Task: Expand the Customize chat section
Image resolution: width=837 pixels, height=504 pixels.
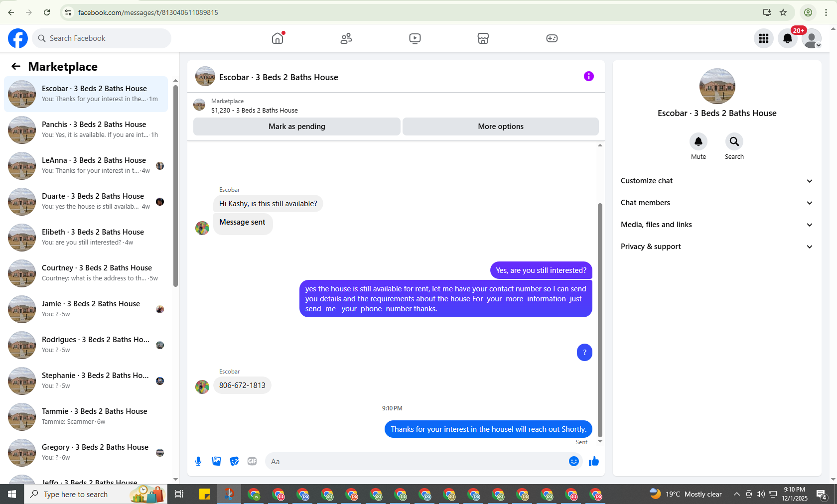Action: 717,181
